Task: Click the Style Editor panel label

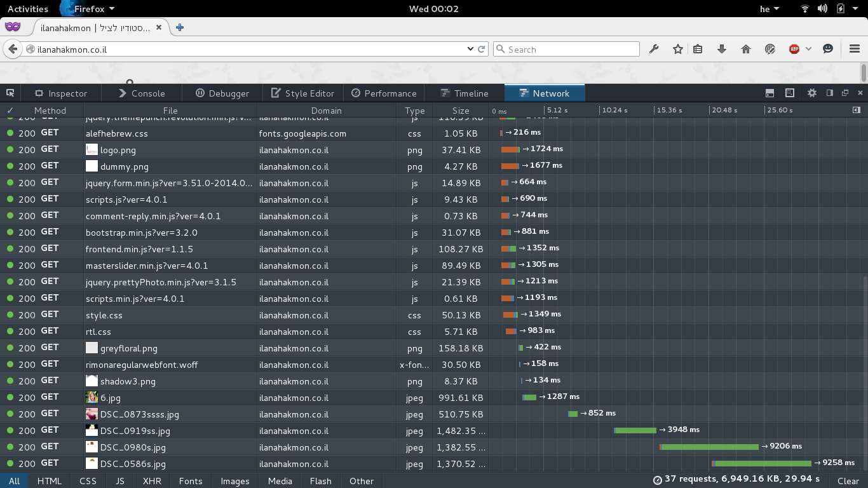Action: pos(309,93)
